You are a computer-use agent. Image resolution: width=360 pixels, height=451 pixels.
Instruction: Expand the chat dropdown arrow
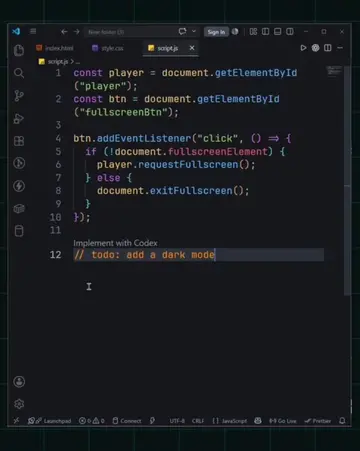coord(194,32)
